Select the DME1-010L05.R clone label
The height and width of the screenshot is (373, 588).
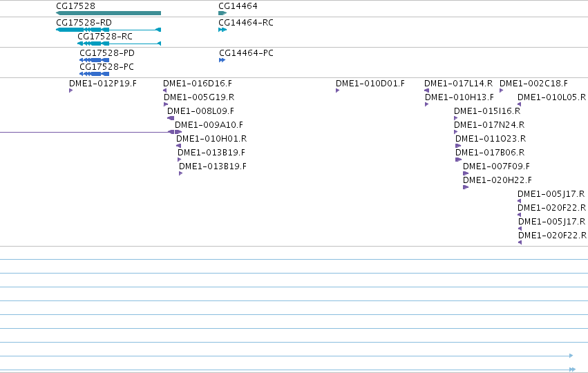(551, 97)
